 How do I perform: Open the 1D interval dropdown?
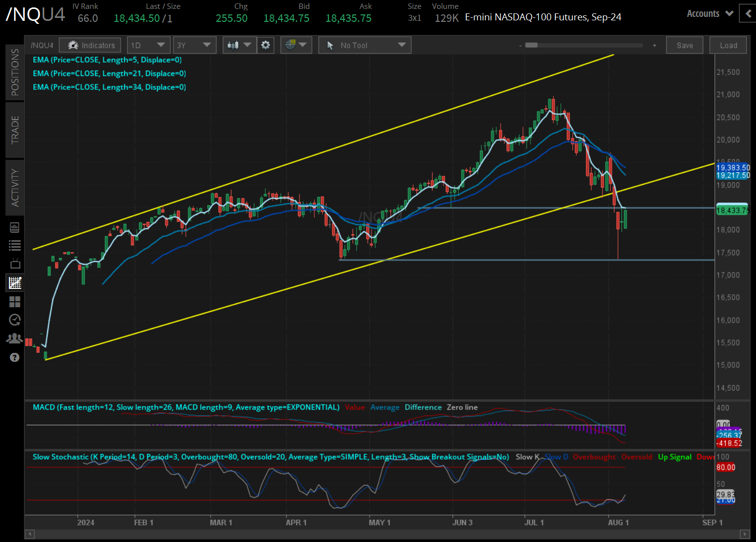tap(149, 45)
